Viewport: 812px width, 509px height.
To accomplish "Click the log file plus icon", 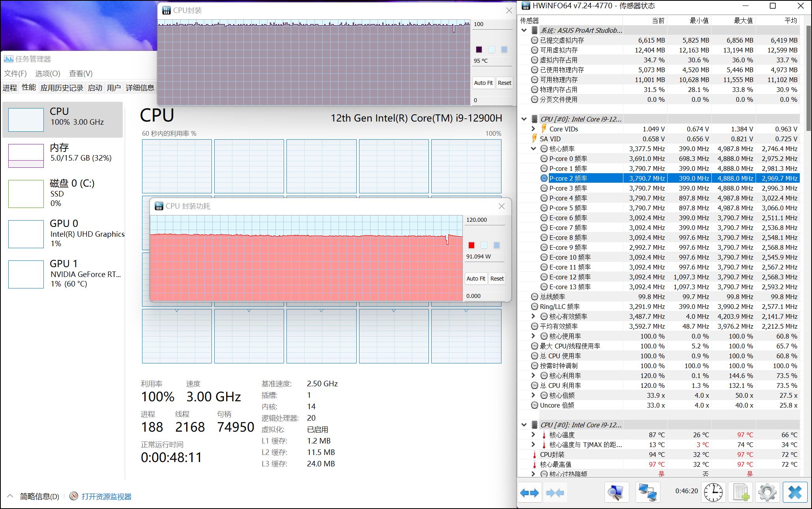I will click(x=740, y=492).
